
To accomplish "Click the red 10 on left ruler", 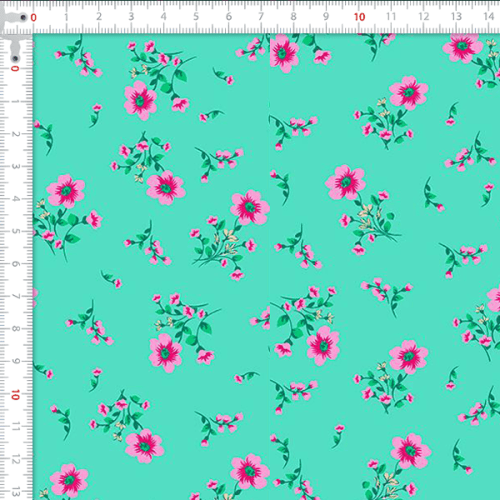I will tap(15, 395).
